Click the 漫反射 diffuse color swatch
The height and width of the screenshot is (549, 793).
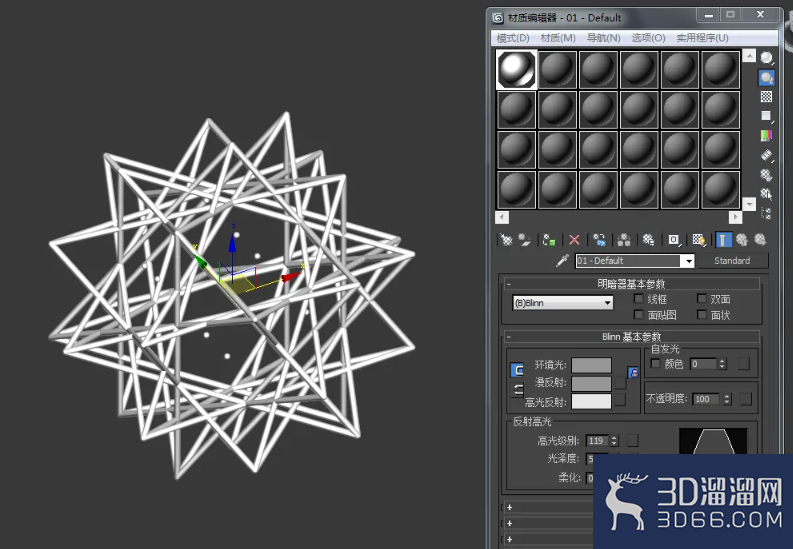pos(591,383)
